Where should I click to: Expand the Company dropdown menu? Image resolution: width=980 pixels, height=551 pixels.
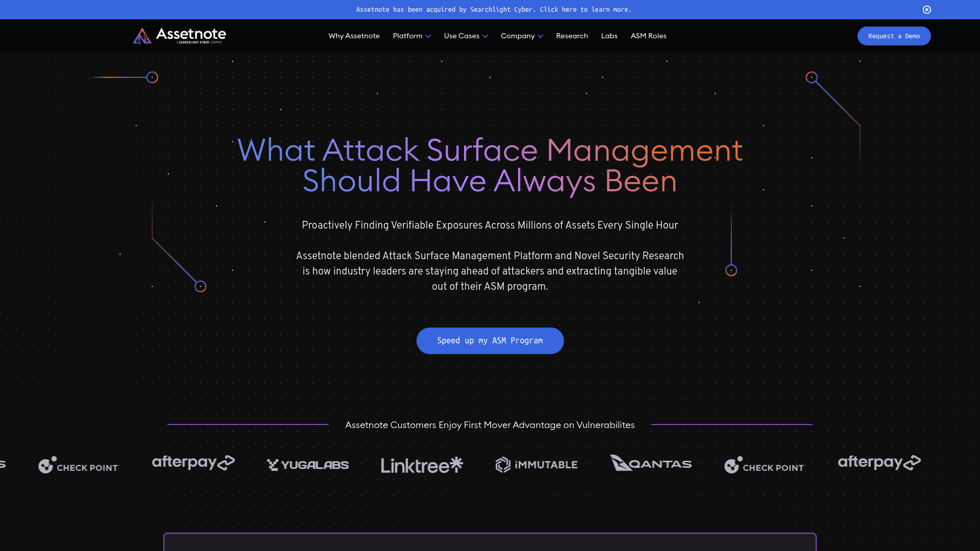coord(522,36)
